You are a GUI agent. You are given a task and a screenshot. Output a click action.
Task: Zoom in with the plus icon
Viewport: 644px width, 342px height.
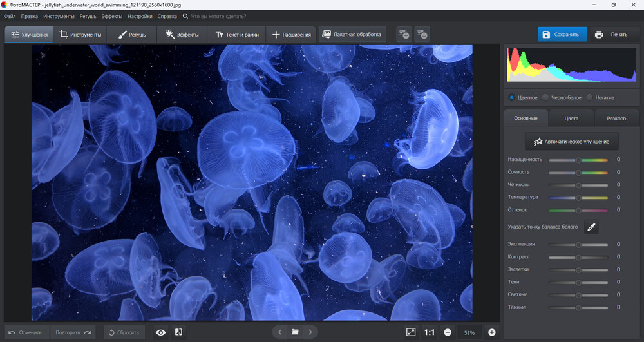click(x=492, y=332)
